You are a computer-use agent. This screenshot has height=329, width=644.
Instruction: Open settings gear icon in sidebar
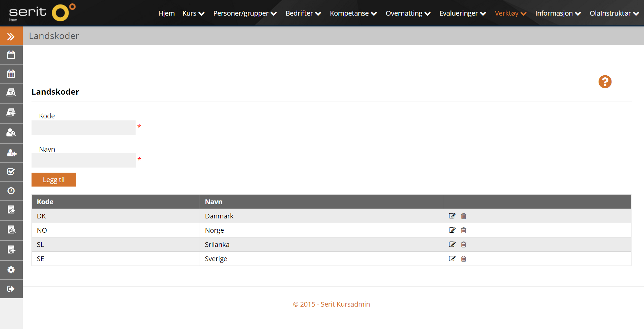click(11, 270)
